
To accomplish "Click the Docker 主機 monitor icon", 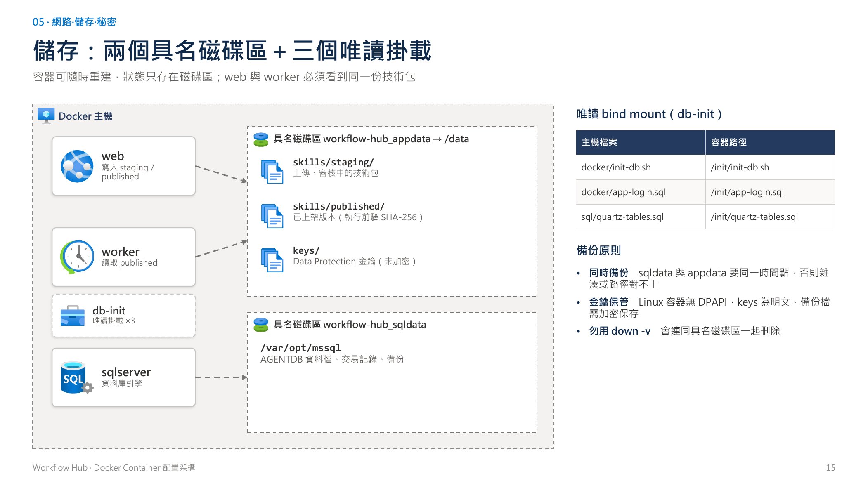I will [x=46, y=116].
